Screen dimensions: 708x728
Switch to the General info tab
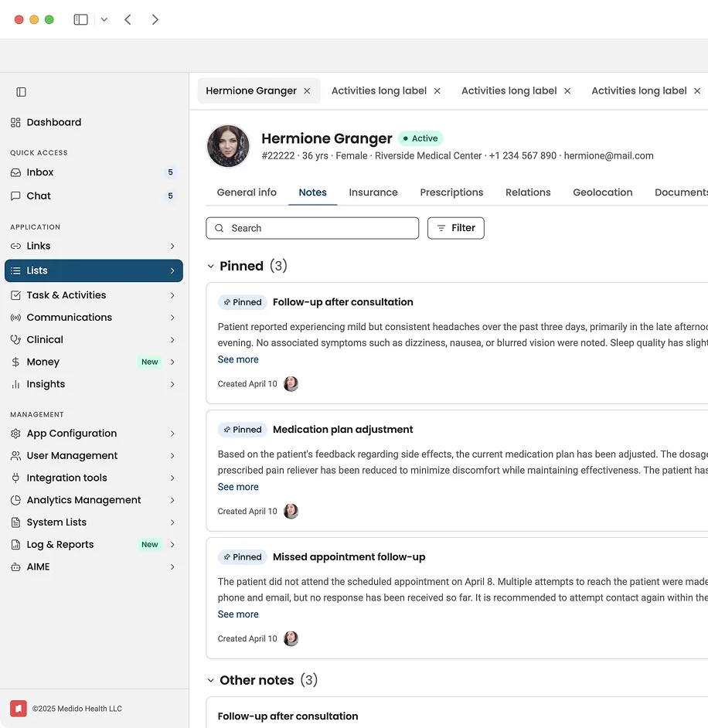coord(247,192)
